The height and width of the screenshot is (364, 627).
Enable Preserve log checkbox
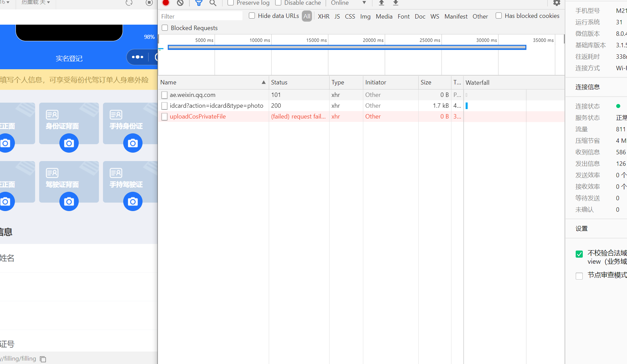pyautogui.click(x=231, y=3)
